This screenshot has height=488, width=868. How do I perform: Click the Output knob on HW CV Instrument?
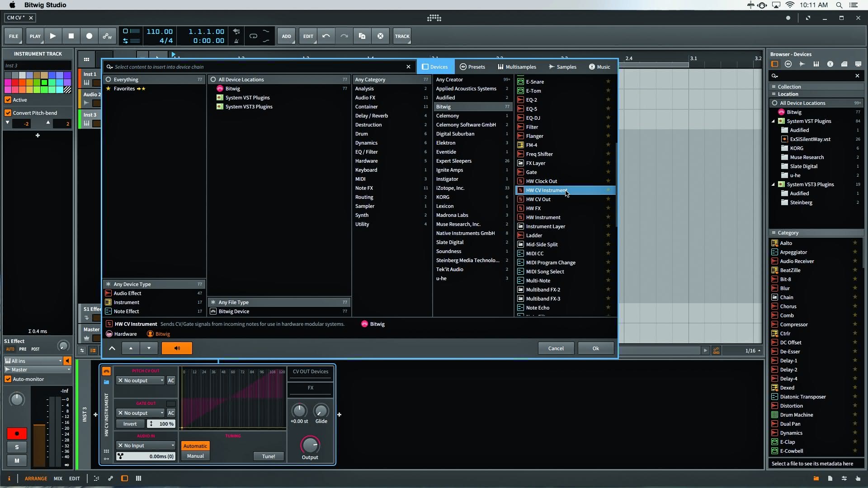[310, 445]
